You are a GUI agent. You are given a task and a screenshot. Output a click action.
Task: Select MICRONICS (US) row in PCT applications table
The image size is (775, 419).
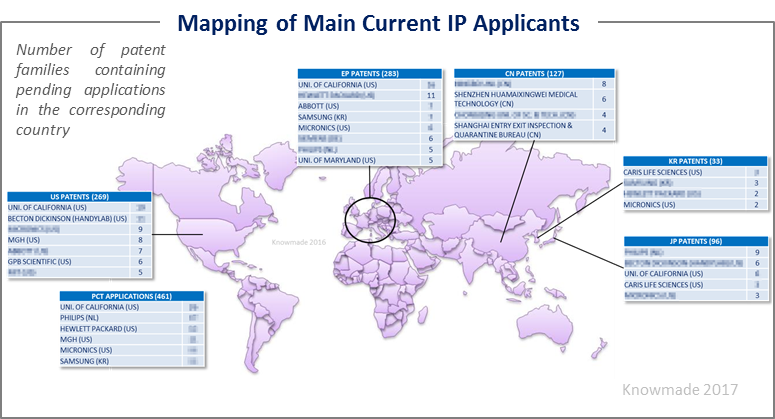pos(131,350)
